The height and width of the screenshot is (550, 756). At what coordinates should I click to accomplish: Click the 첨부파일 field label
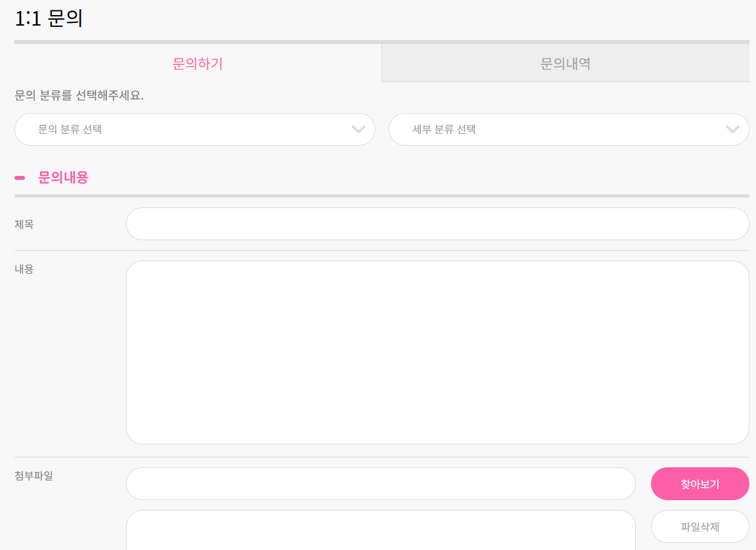(x=33, y=476)
